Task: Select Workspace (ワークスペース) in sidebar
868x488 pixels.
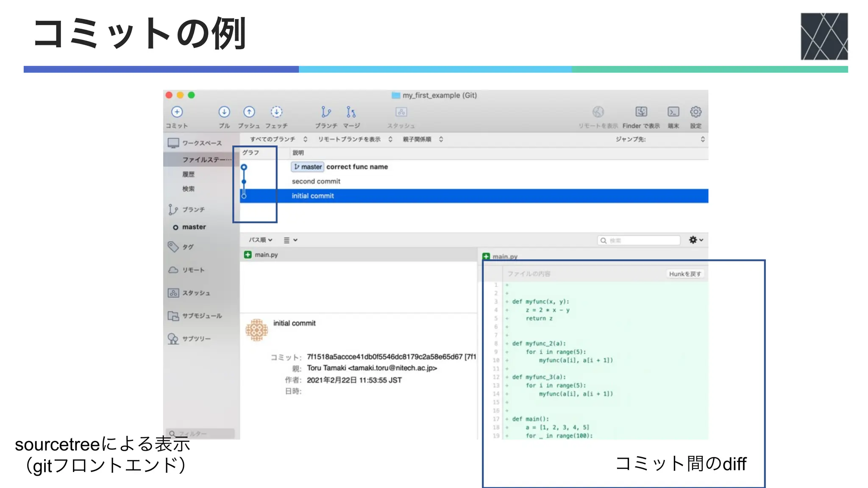Action: 201,143
